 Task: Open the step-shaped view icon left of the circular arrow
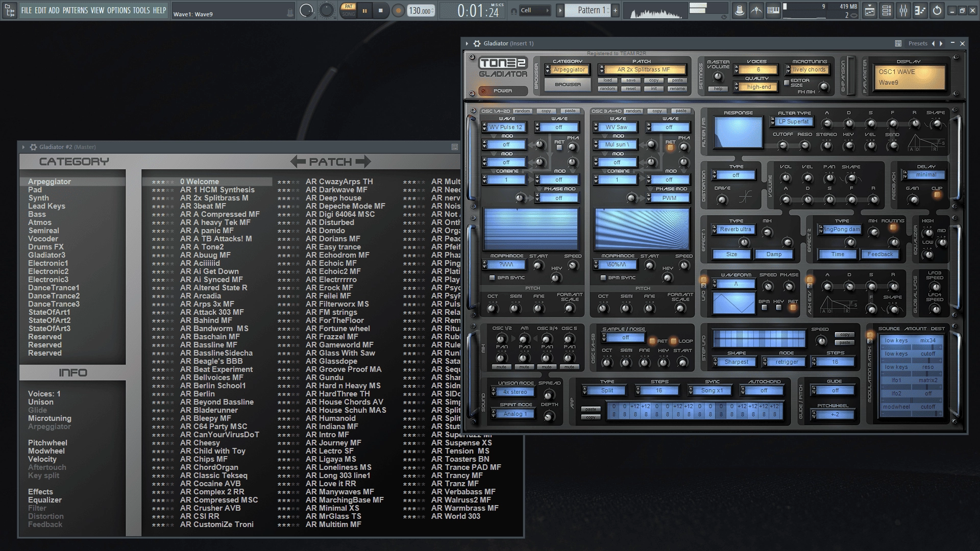point(920,10)
